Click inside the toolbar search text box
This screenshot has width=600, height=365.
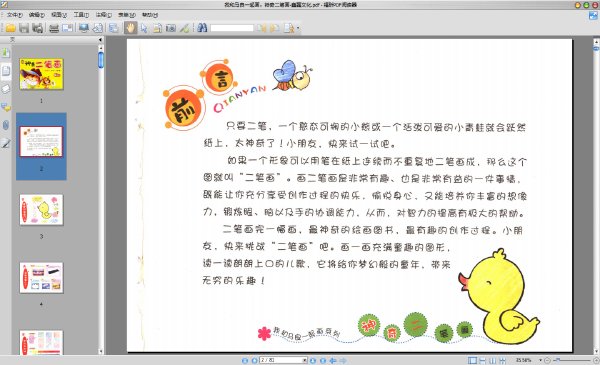[x=232, y=28]
